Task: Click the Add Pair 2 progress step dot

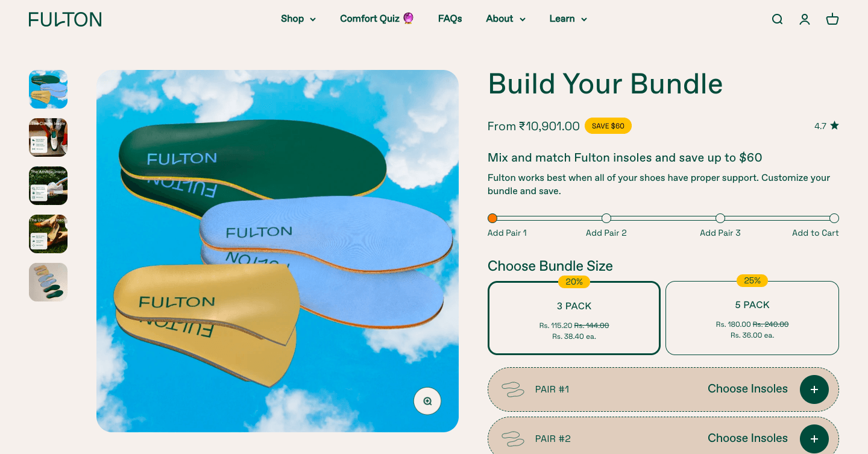Action: [x=606, y=218]
